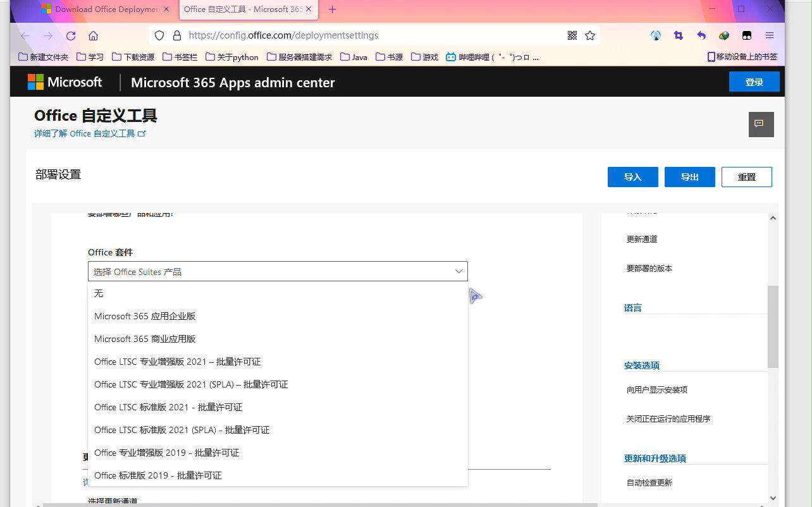Jump to 要部署的版本 in side navigation
This screenshot has height=507, width=812.
(649, 268)
